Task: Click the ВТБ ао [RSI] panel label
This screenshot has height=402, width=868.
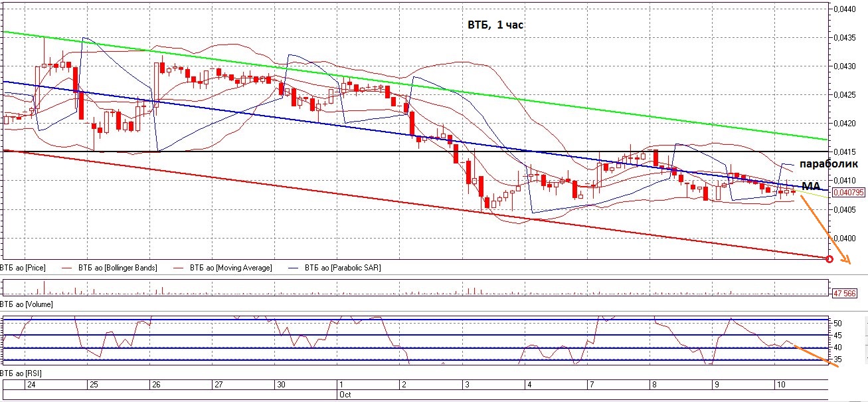Action: coord(22,374)
